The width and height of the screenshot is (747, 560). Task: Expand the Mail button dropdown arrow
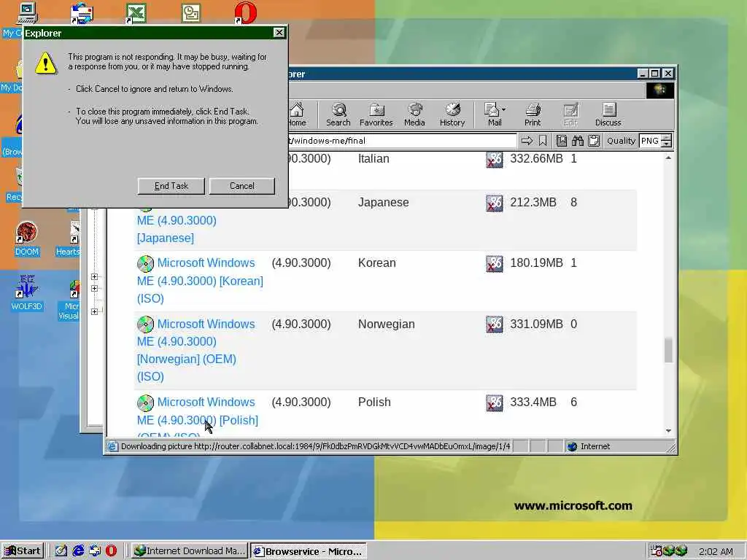pos(504,109)
